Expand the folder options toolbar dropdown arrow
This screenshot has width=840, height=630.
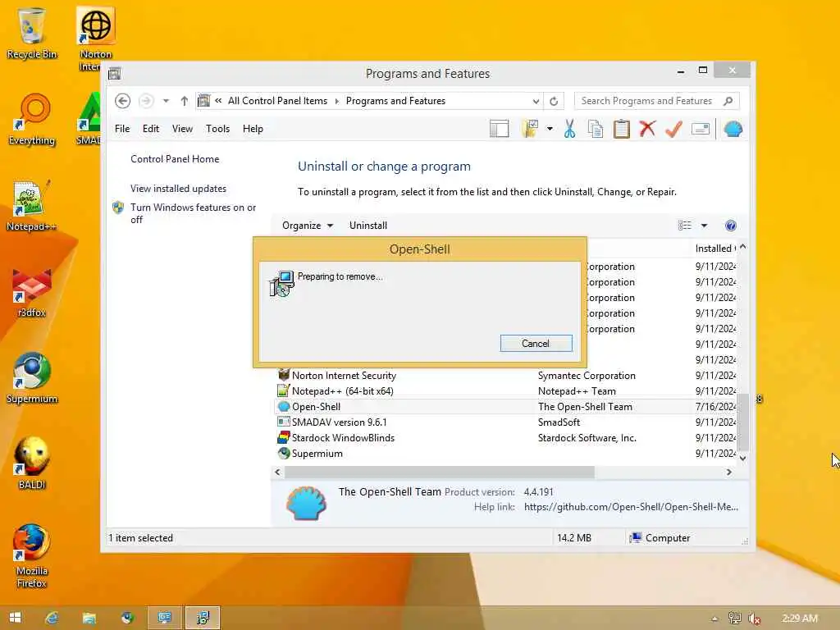(x=550, y=129)
